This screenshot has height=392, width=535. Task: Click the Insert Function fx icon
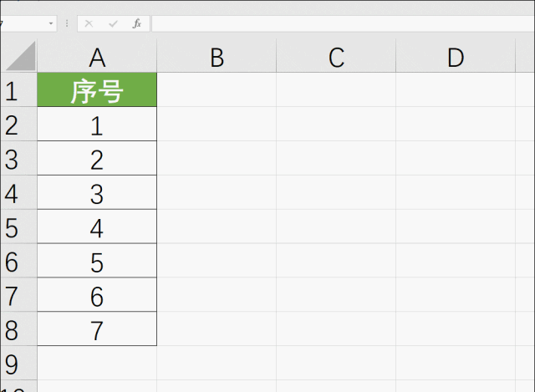tap(137, 23)
